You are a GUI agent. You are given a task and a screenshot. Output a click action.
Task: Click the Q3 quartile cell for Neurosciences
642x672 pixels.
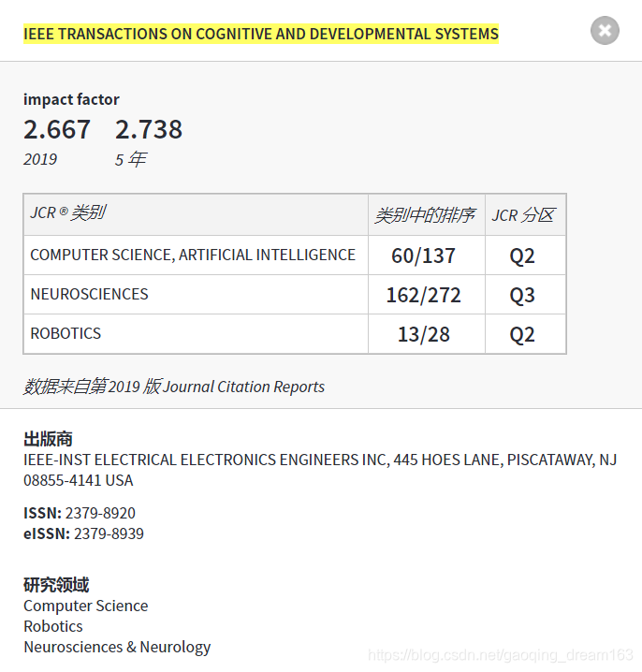pyautogui.click(x=525, y=295)
